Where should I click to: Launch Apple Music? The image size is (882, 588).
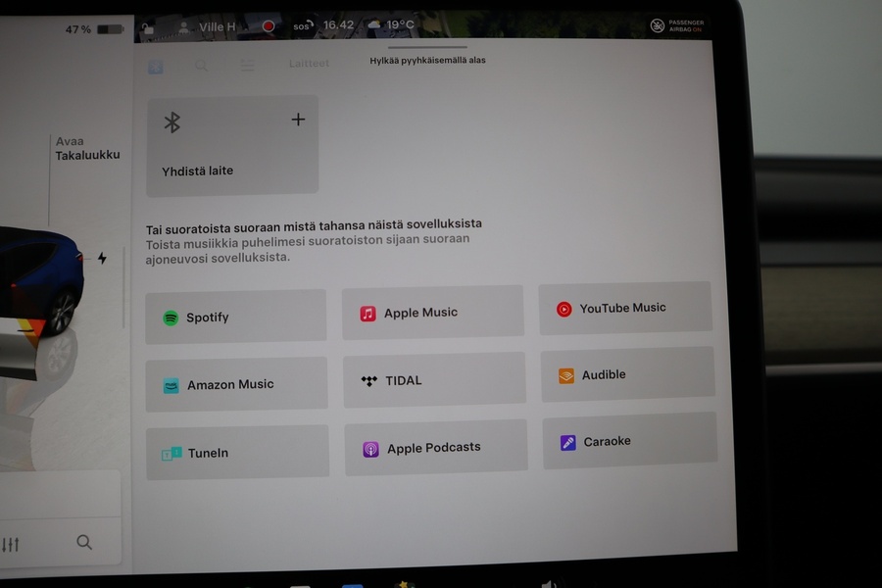click(x=432, y=313)
